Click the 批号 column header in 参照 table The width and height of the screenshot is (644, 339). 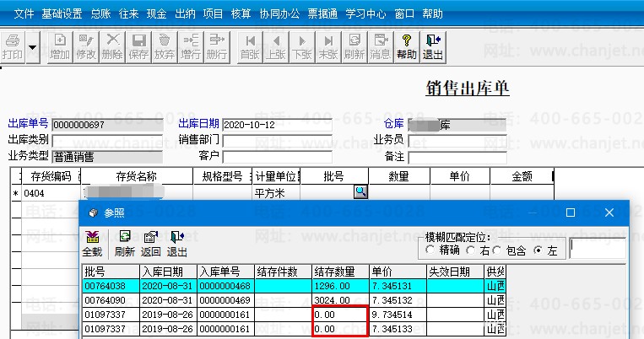click(111, 272)
